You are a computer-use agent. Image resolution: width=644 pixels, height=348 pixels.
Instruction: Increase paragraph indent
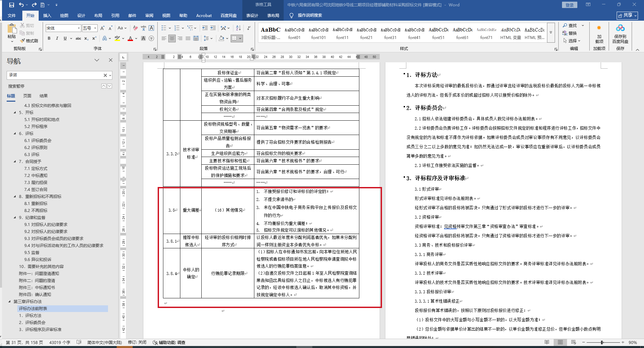click(213, 28)
